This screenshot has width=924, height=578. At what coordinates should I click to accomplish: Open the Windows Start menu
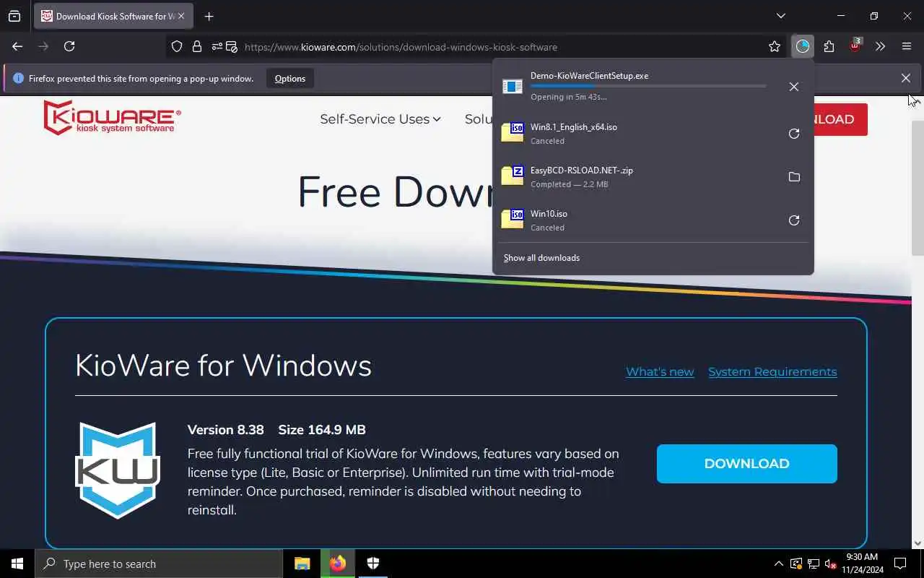(17, 564)
